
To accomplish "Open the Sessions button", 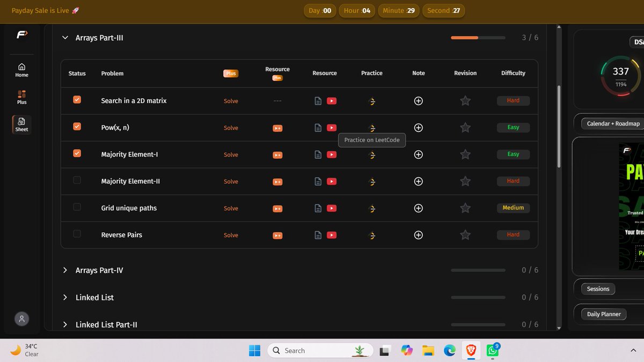I will pyautogui.click(x=598, y=289).
